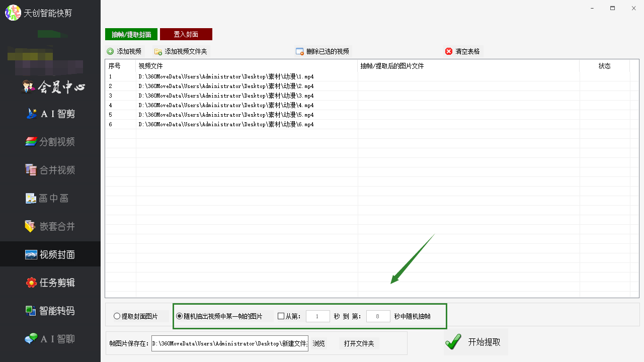Screen dimensions: 644x362
Task: Click 清空表格 clear table button
Action: 462,51
